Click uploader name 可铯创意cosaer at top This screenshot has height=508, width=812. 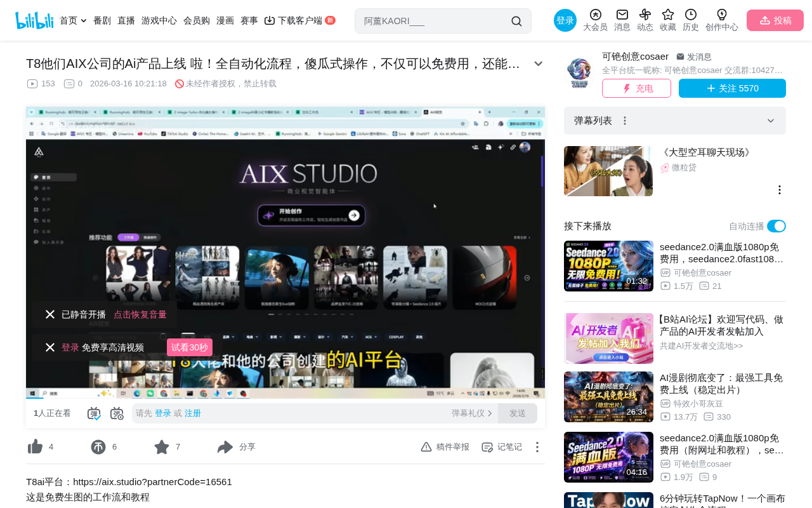[x=635, y=57]
